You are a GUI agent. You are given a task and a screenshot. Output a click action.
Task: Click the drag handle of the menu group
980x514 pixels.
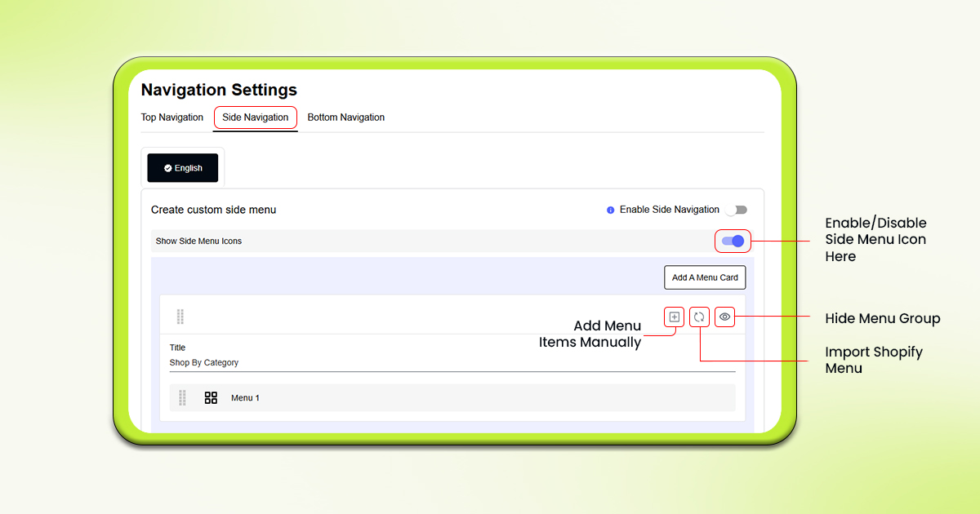click(x=181, y=316)
